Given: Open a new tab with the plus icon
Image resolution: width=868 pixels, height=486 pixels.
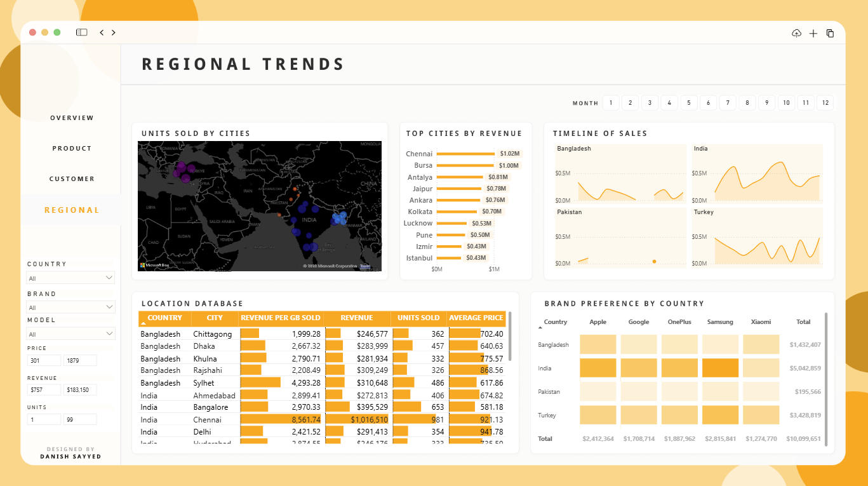Looking at the screenshot, I should (x=813, y=33).
